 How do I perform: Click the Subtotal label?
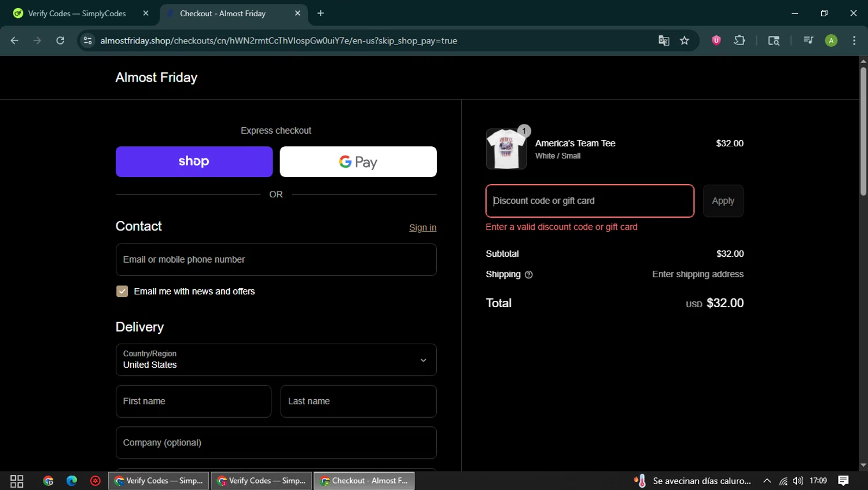(x=502, y=254)
